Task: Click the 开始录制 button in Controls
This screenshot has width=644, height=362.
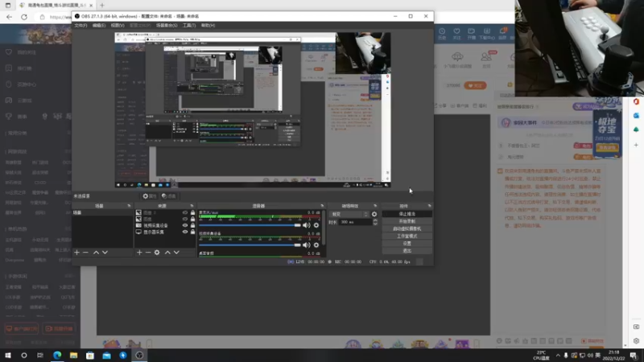Action: [x=407, y=221]
